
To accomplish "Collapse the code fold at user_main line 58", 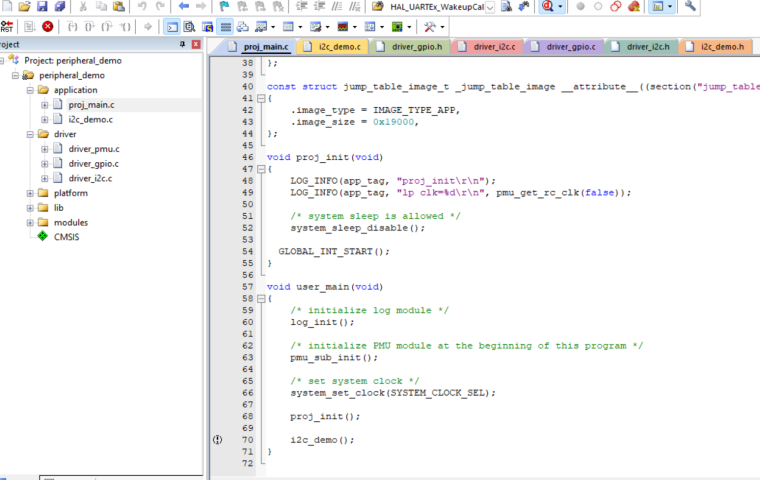I will pyautogui.click(x=261, y=298).
